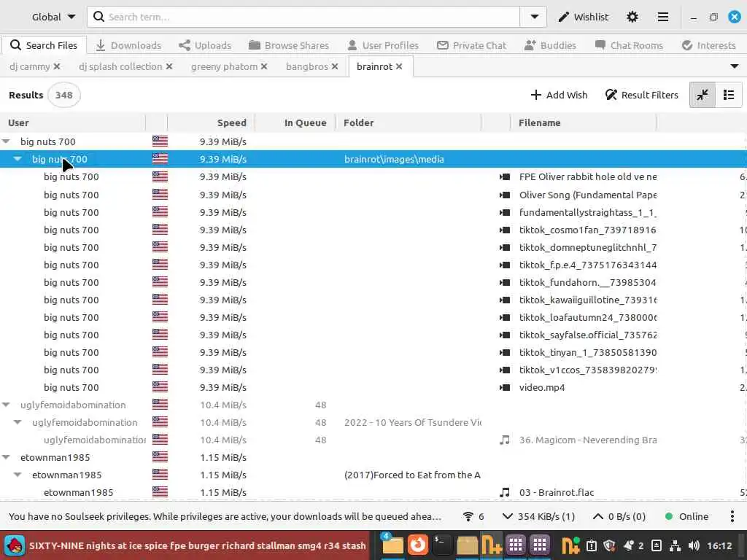747x560 pixels.
Task: Click music note icon beside Magicom track
Action: tap(505, 440)
